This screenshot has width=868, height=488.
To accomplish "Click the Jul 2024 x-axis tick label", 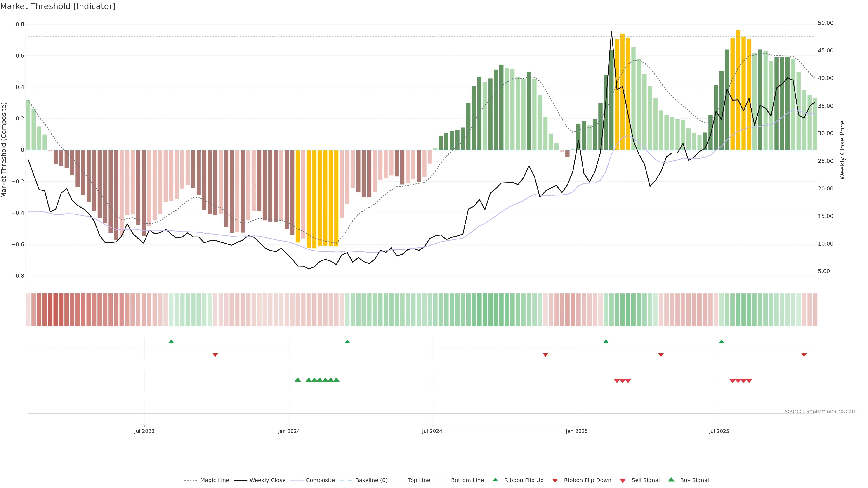I will click(432, 431).
